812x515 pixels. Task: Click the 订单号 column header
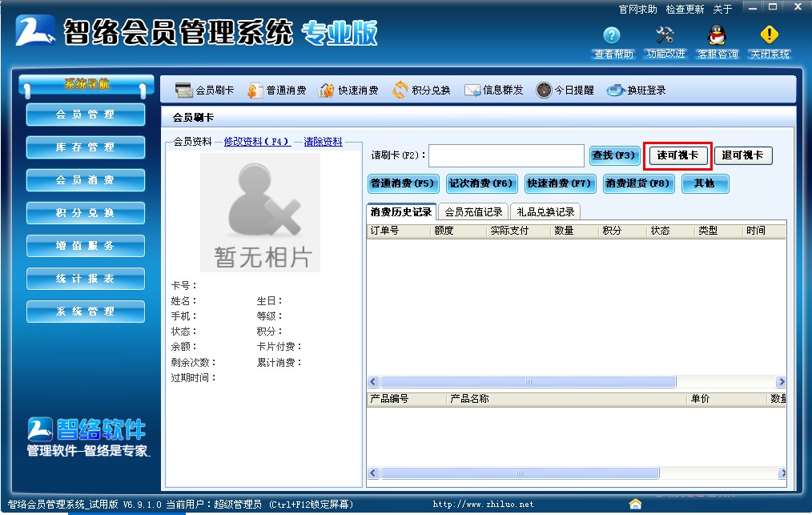tap(398, 231)
